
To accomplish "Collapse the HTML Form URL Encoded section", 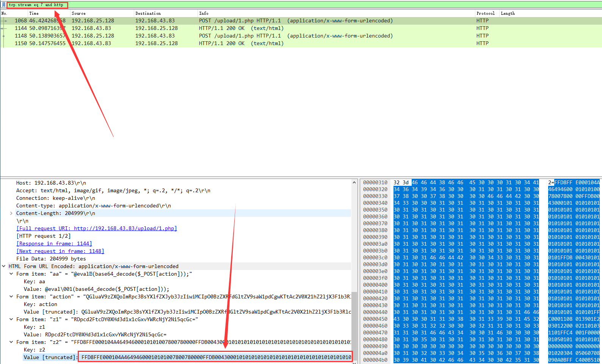I will [x=4, y=267].
